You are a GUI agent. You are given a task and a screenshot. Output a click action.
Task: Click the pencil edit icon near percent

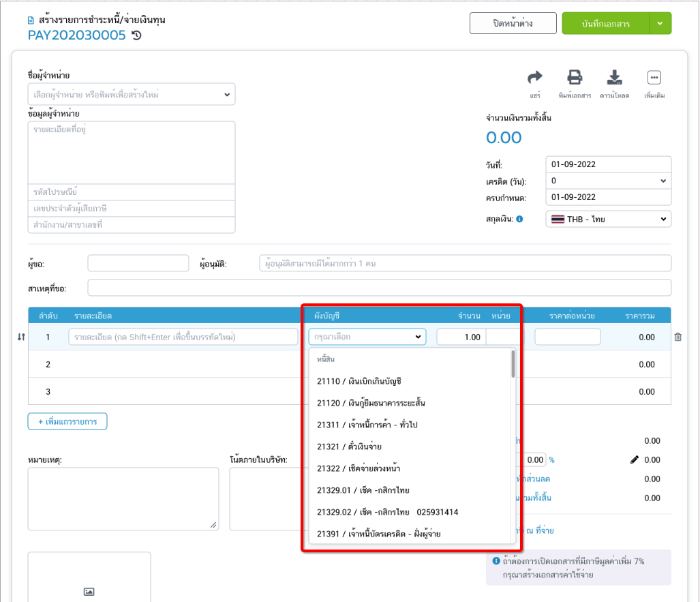[x=635, y=460]
